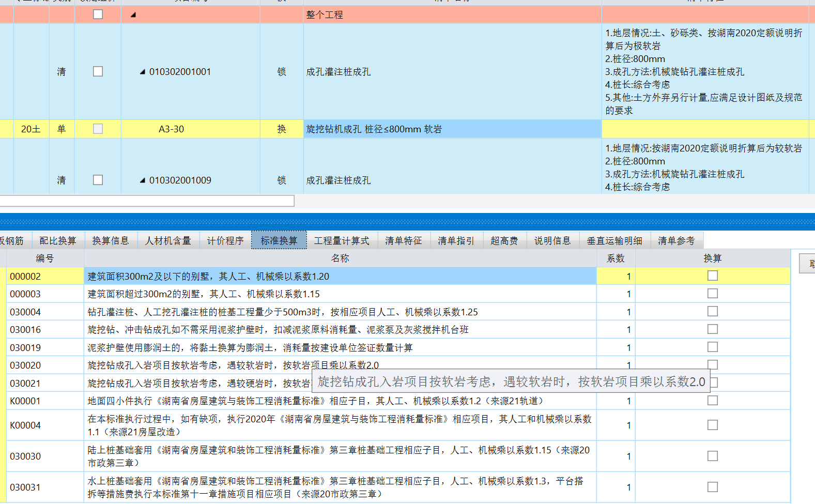Open the 换算信息 tab
Viewport: 815px width, 504px height.
pos(111,240)
